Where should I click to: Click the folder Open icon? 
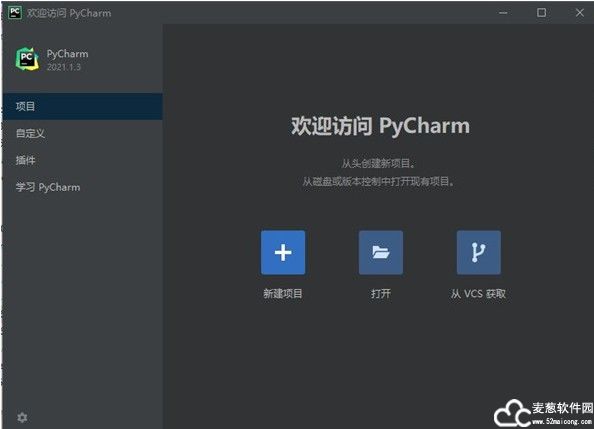pos(381,252)
